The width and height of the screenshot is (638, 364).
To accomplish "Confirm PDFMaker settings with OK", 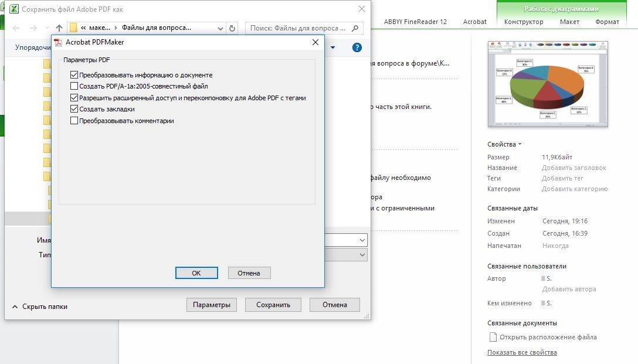I will (196, 273).
